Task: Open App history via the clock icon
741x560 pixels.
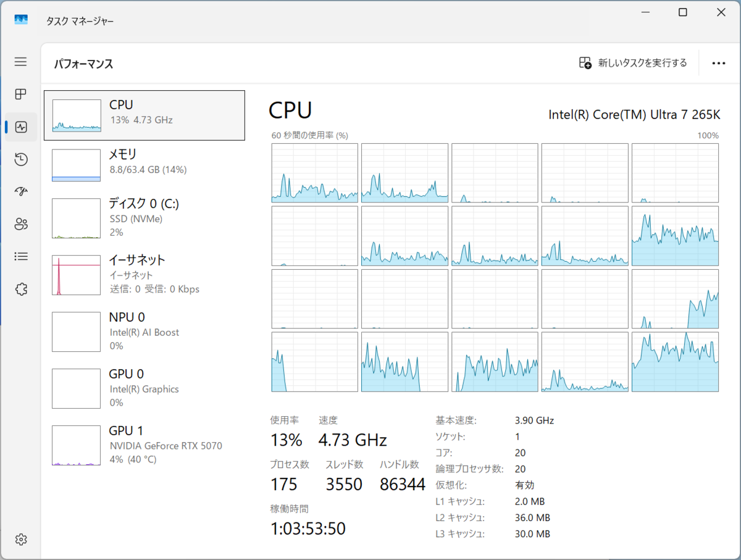Action: 20,159
